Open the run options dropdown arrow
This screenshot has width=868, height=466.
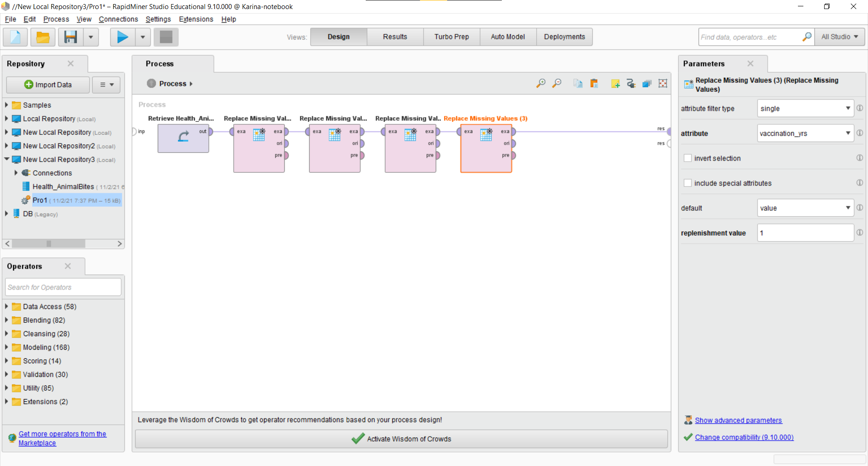(143, 37)
